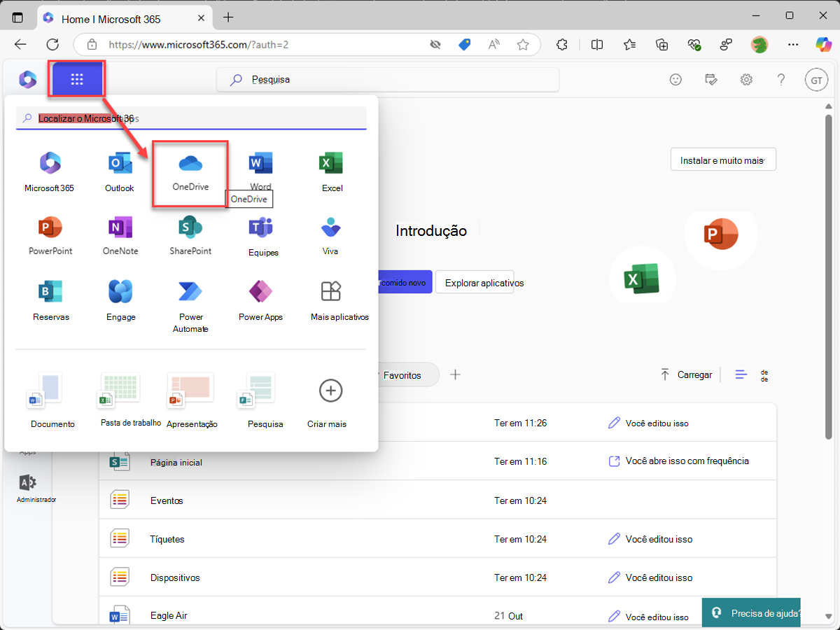Open browser Favorites list icon

pos(629,45)
